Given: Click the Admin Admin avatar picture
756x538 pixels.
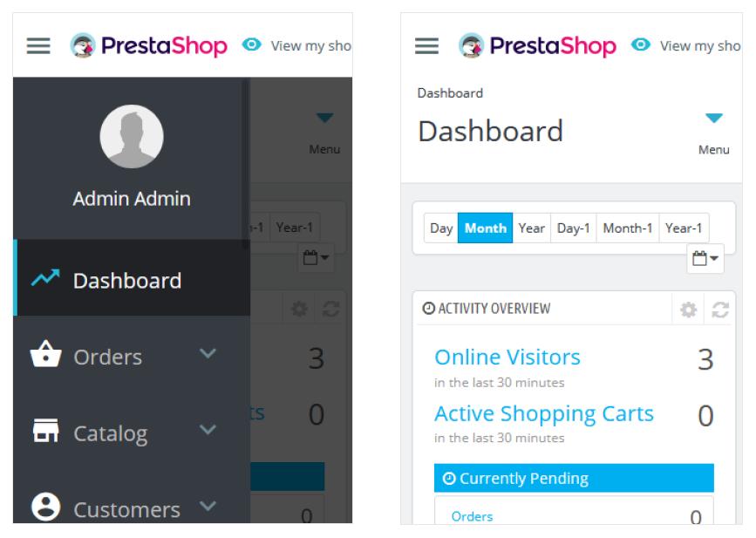Looking at the screenshot, I should (x=132, y=136).
